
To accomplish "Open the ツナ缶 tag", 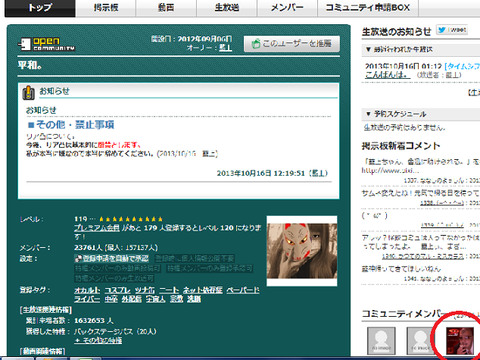I will (145, 290).
